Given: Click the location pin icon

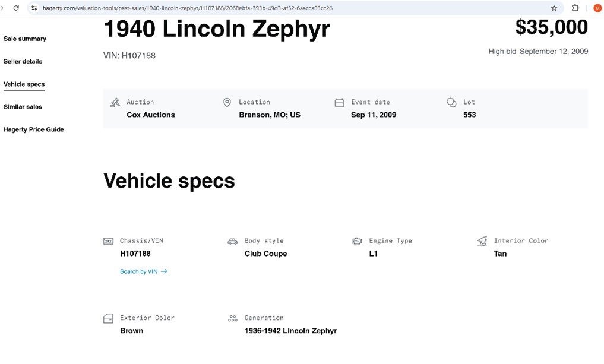Looking at the screenshot, I should click(x=227, y=103).
